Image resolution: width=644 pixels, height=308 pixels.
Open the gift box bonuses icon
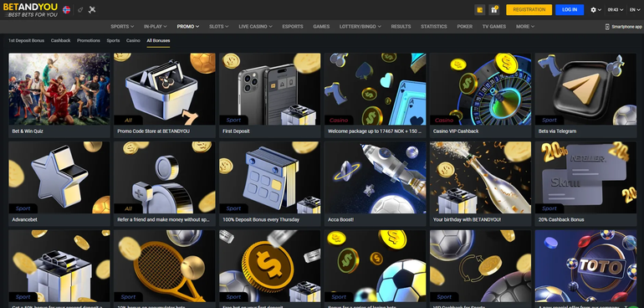494,10
